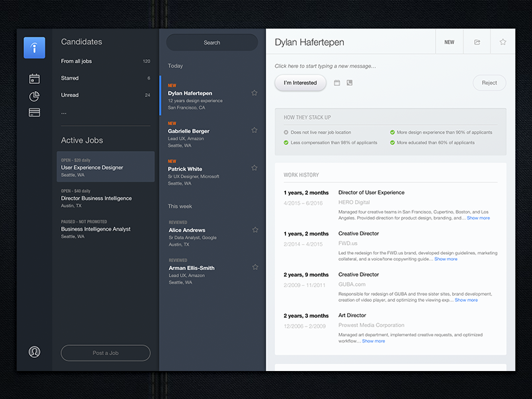Click the phone call icon beside I'm Interested

click(x=350, y=82)
